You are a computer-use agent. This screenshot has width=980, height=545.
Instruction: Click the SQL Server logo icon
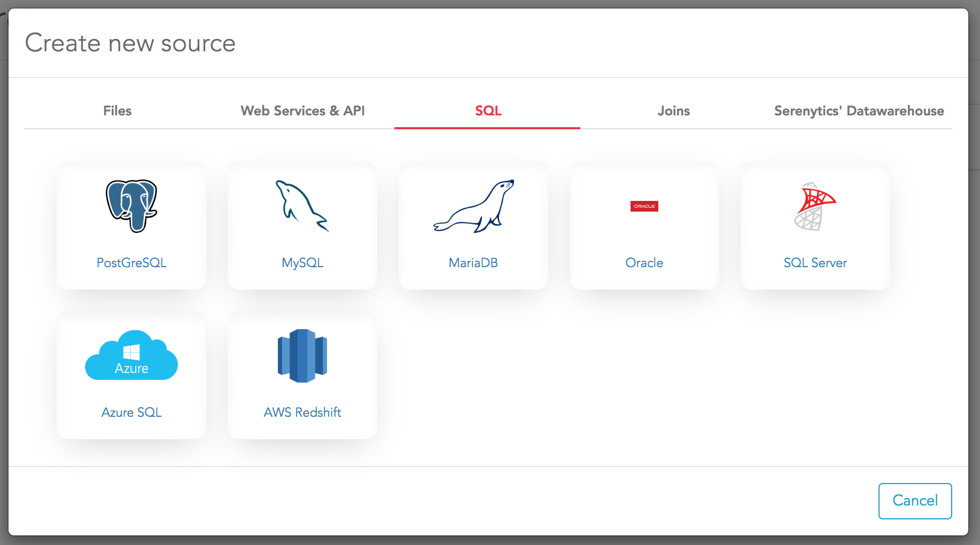pyautogui.click(x=815, y=206)
